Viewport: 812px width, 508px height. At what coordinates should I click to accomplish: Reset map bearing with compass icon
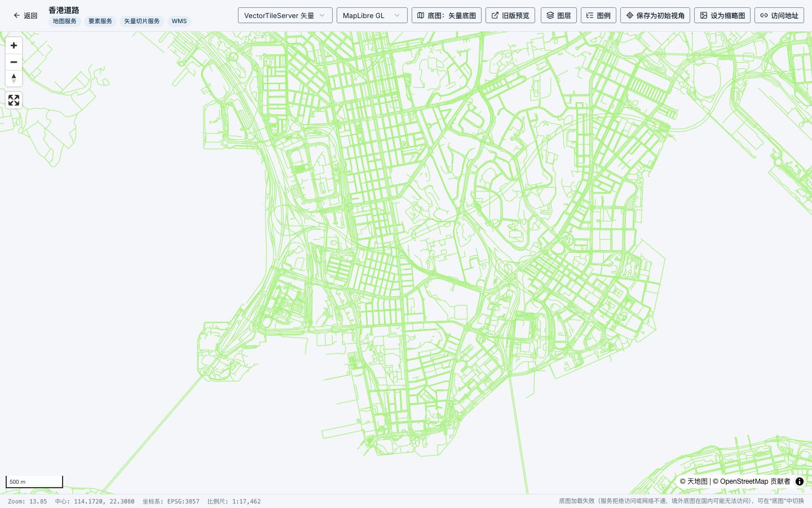14,78
